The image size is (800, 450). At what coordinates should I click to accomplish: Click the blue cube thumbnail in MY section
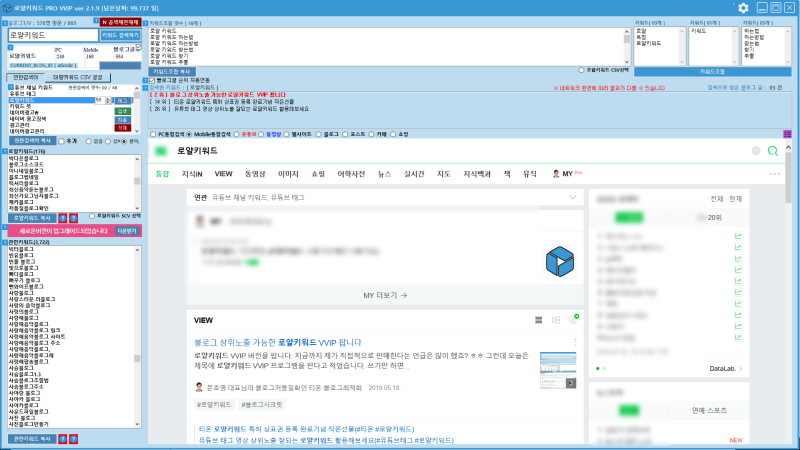560,261
